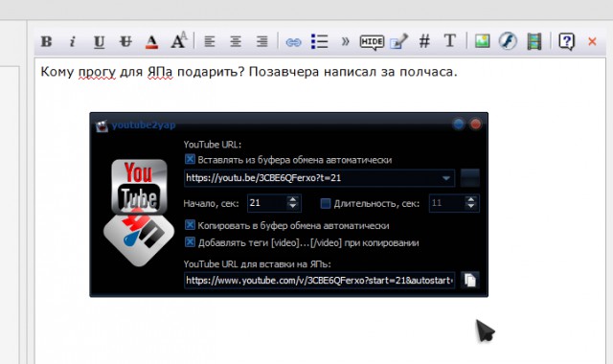Click dark button beside the URL field
This screenshot has height=364, width=613.
click(x=470, y=178)
